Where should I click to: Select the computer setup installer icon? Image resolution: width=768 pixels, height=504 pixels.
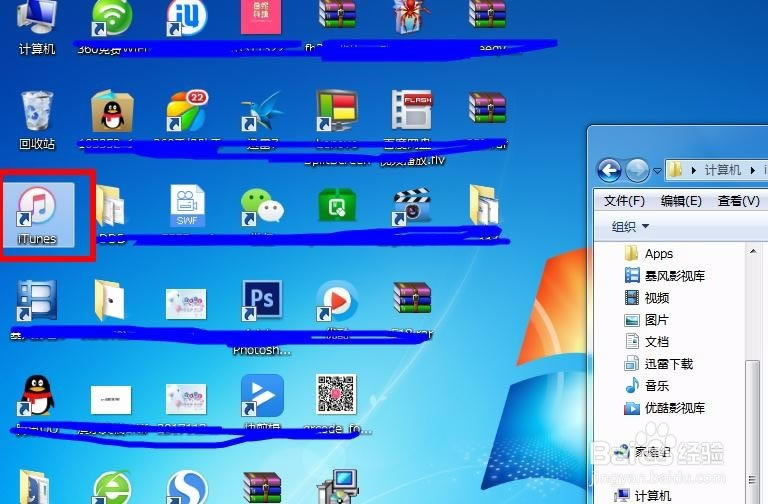339,487
